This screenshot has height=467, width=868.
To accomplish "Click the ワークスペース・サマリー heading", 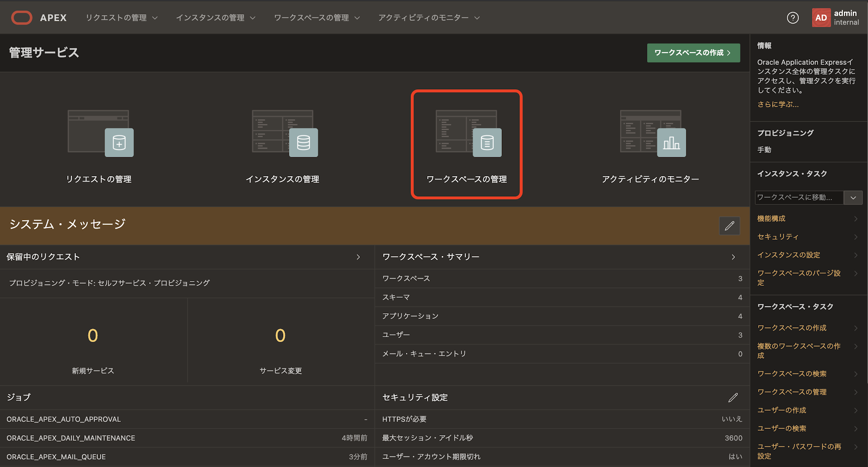I will click(x=431, y=257).
